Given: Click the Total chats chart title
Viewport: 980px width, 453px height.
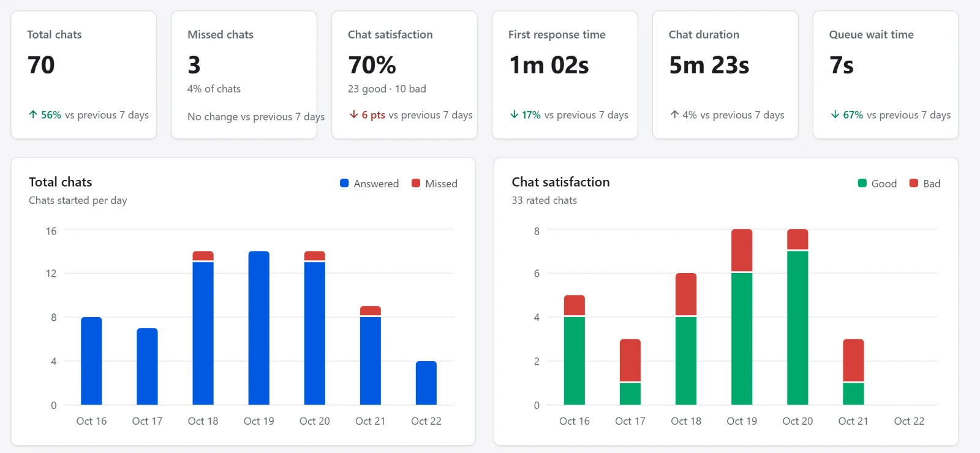Looking at the screenshot, I should 61,182.
